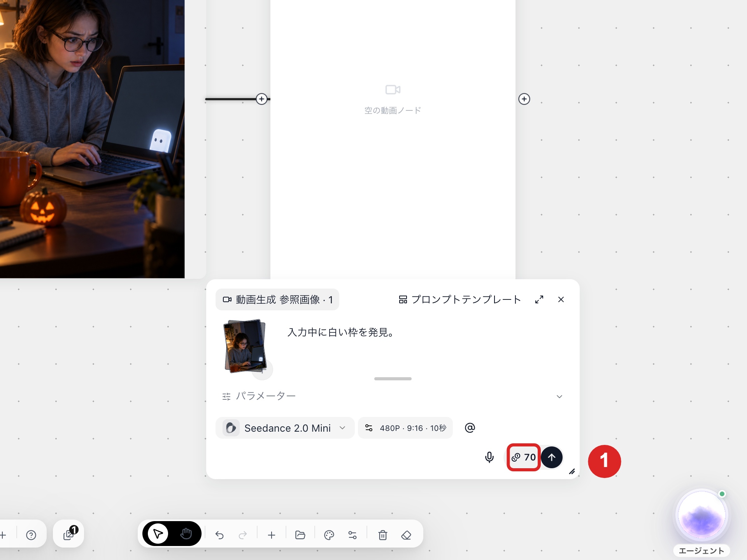The image size is (747, 560).
Task: Click the @ mention icon
Action: point(470,428)
